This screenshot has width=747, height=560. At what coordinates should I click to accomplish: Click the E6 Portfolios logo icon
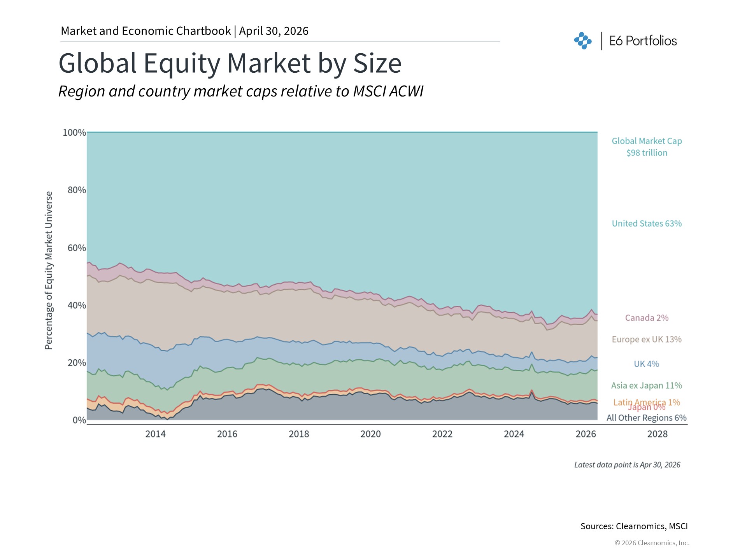(x=582, y=41)
